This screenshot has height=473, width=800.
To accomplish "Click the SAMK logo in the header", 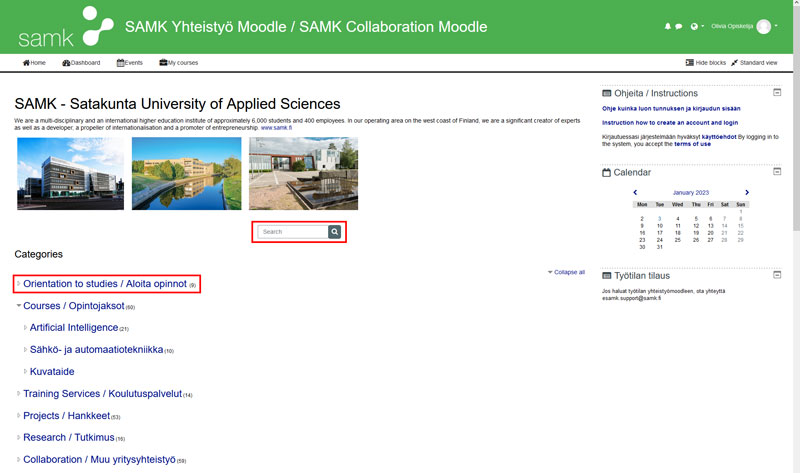I will (x=65, y=27).
